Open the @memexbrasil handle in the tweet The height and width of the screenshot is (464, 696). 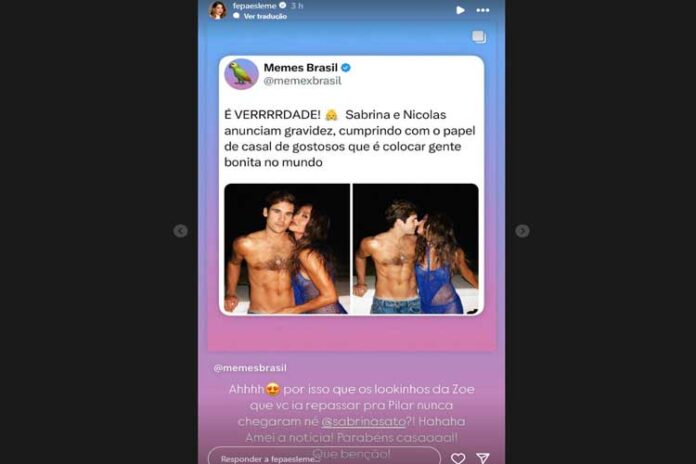pos(302,81)
